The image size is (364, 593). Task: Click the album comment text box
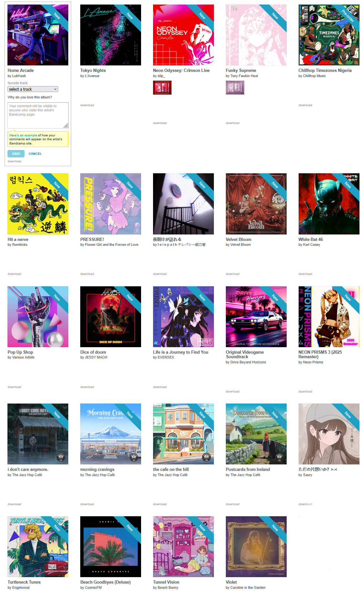(38, 115)
